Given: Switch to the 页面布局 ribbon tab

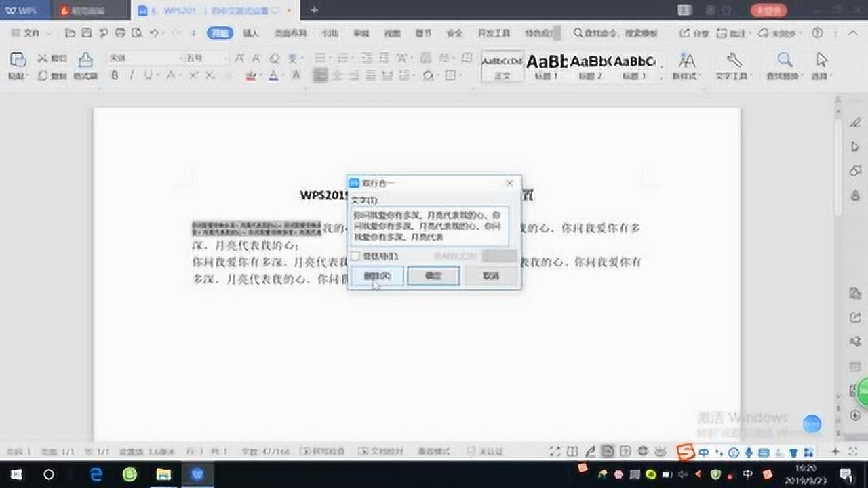Looking at the screenshot, I should pyautogui.click(x=290, y=33).
